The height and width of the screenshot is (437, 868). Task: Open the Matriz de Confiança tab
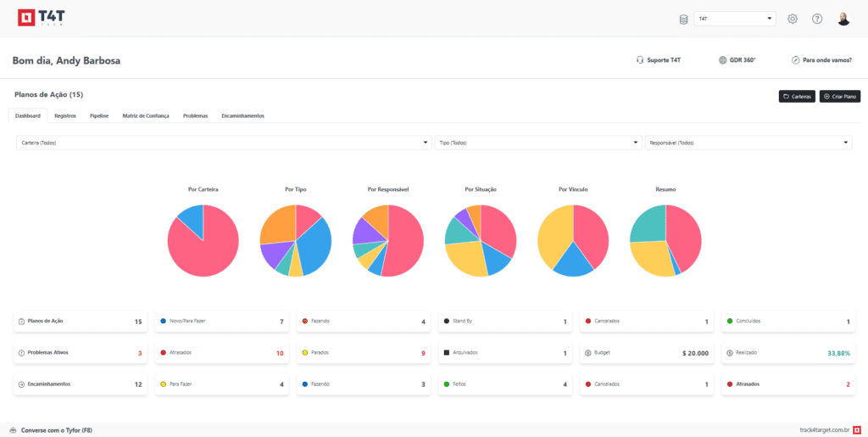146,115
